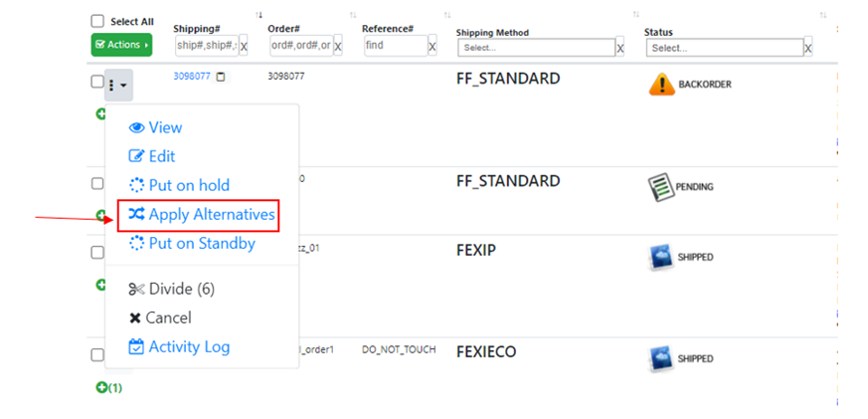Open shipping number 3098077 link

pyautogui.click(x=192, y=76)
